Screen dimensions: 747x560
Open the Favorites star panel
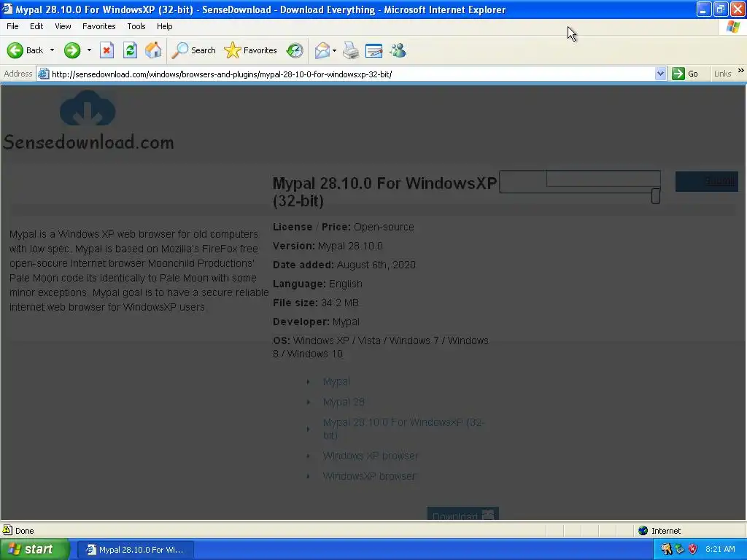pyautogui.click(x=251, y=50)
